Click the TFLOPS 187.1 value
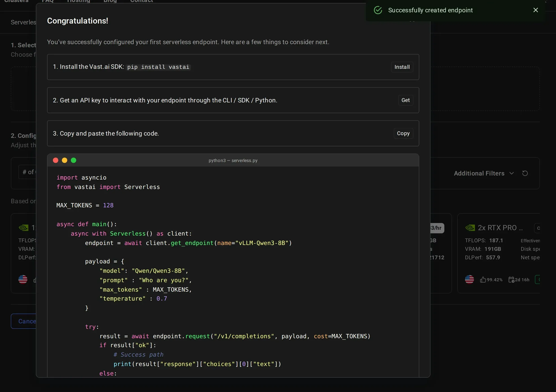Viewport: 556px width, 392px height. click(496, 240)
